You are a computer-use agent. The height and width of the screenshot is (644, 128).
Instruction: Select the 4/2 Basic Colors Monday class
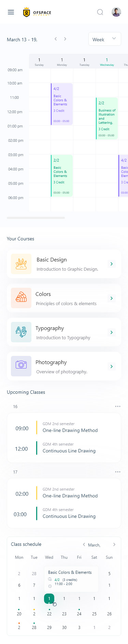[x=62, y=104]
